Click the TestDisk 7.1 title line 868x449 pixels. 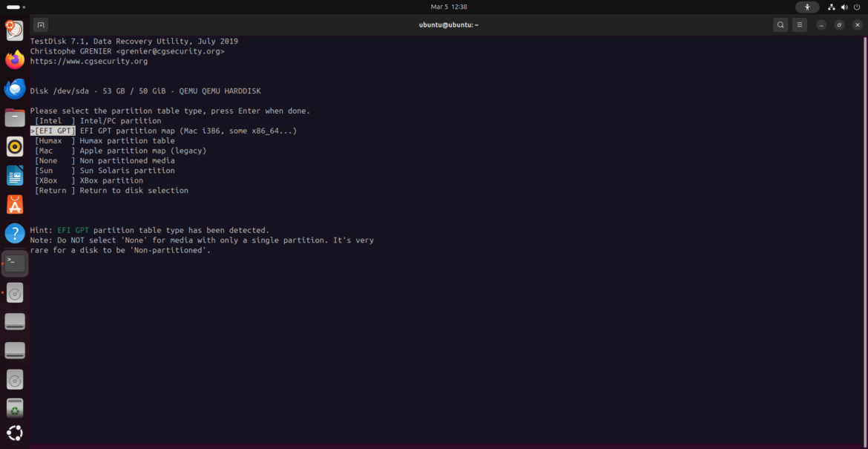pos(134,41)
